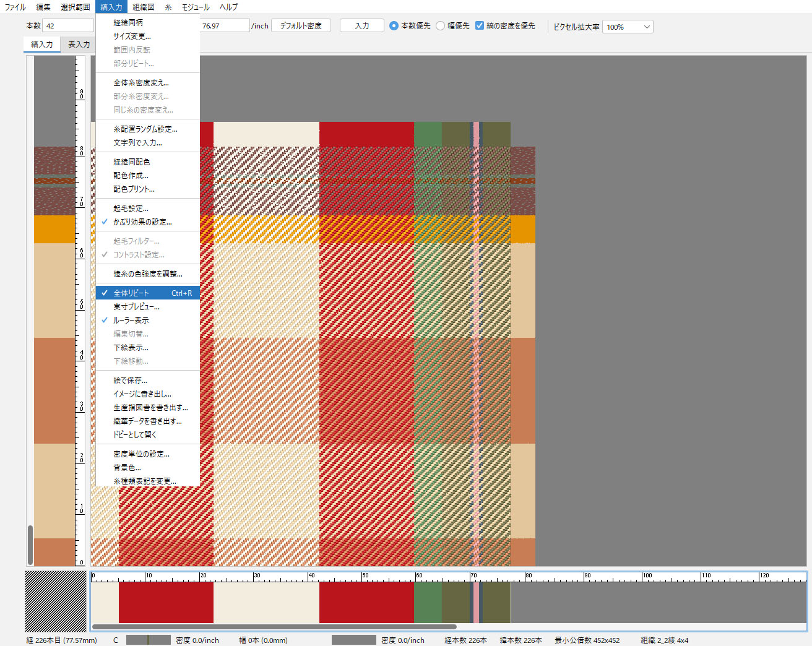
Task: Open the モジュール menu
Action: [x=196, y=7]
